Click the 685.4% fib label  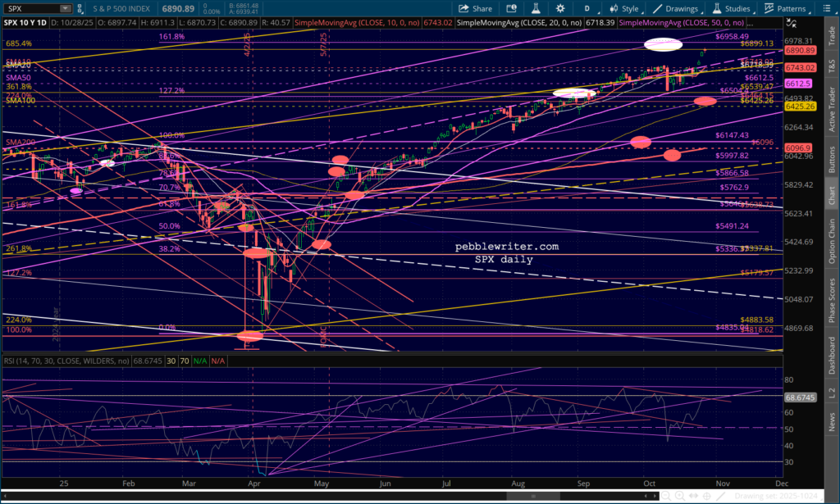click(19, 43)
